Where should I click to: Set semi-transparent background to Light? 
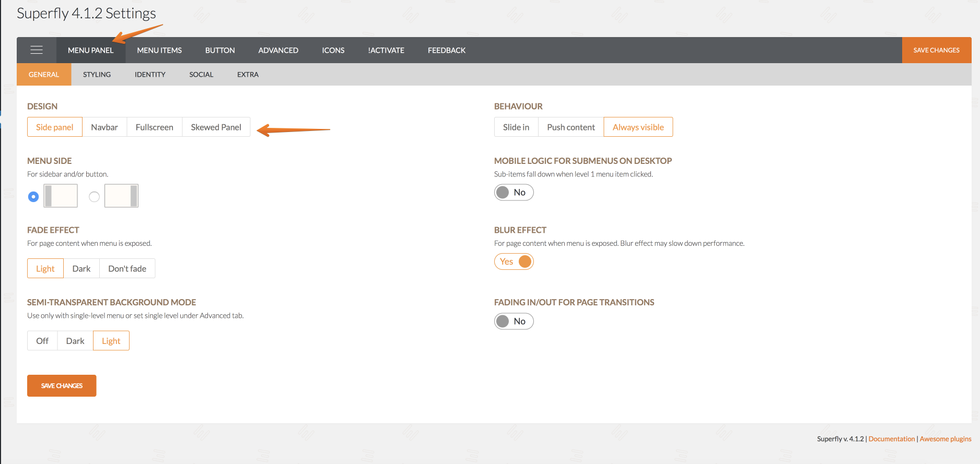pos(111,340)
